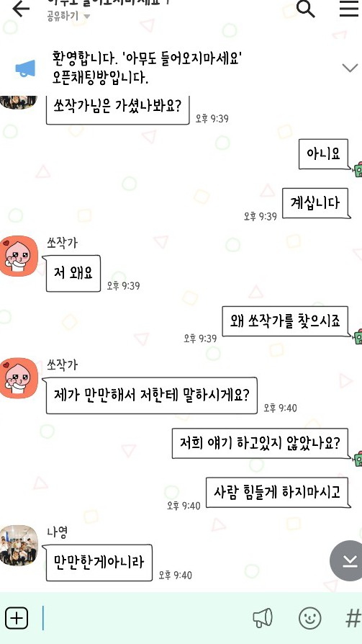This screenshot has height=644, width=362.
Task: Open 쏘작가's peach profile picture beside '저 왜요'
Action: coord(19,256)
